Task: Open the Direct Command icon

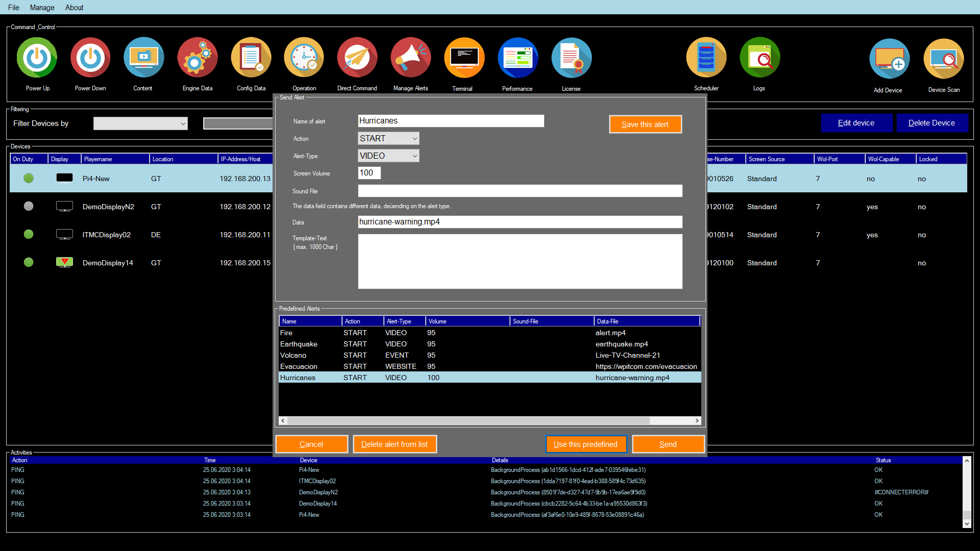Action: [357, 58]
